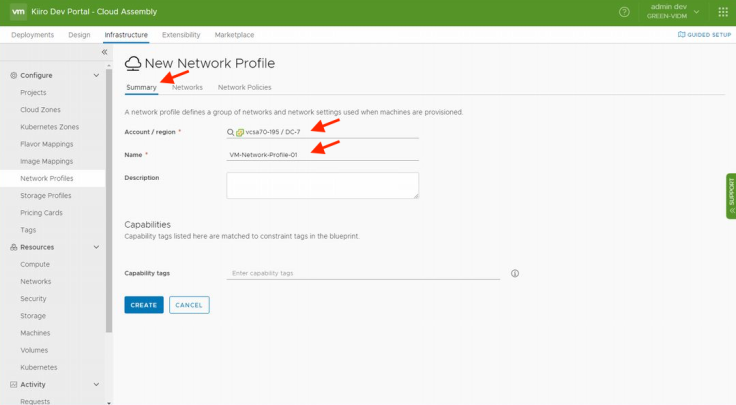The image size is (736, 405).
Task: Switch to the Networks profile tab
Action: [187, 87]
